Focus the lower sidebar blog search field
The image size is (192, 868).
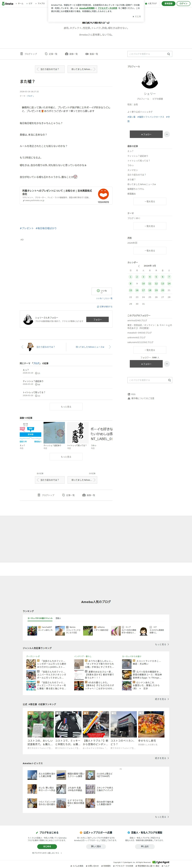[147, 380]
